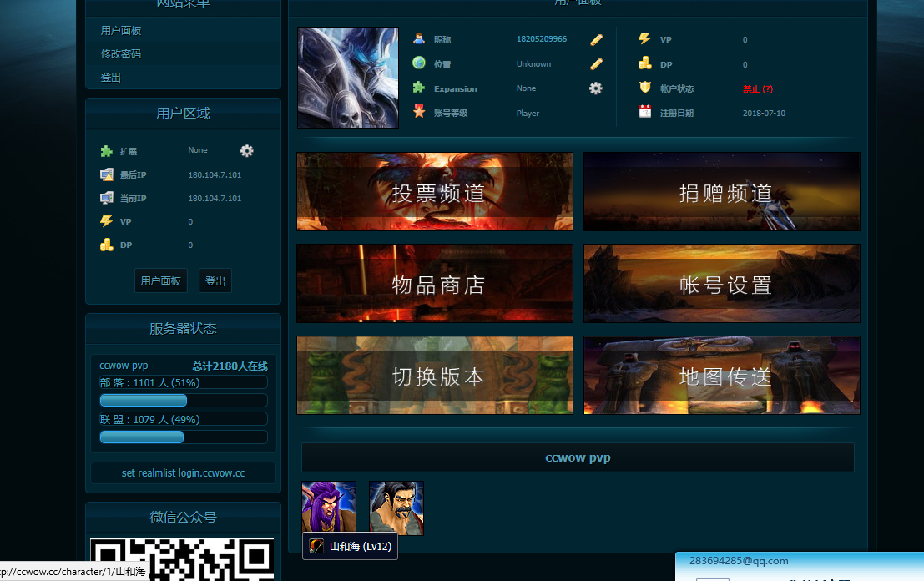Screen dimensions: 924x581
Task: Select 修改密码 in the website menu
Action: tap(121, 54)
